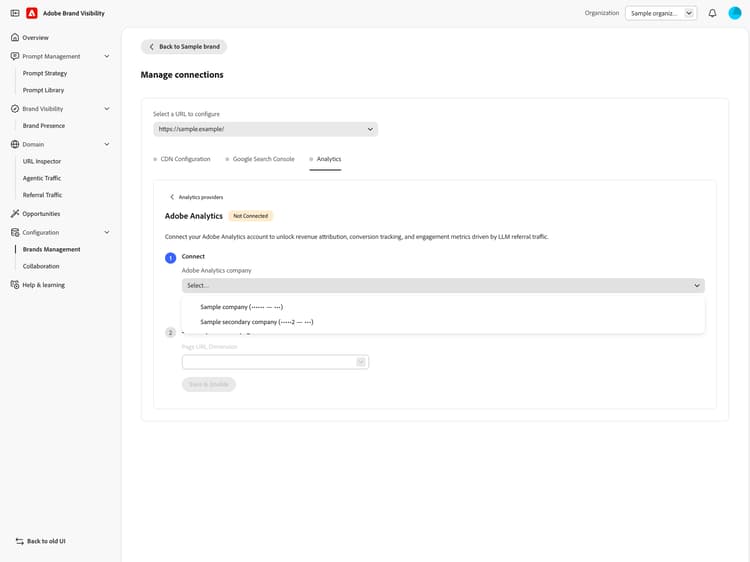
Task: Open Brand Presence page
Action: pyautogui.click(x=44, y=125)
